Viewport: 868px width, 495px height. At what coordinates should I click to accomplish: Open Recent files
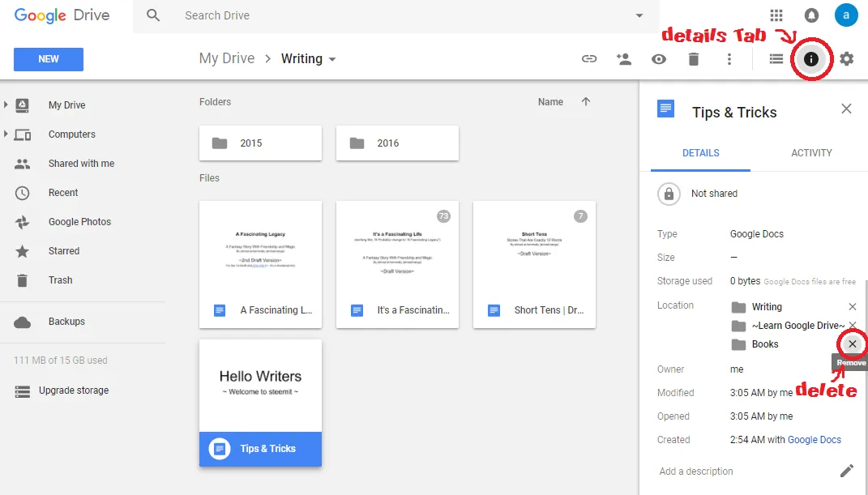tap(63, 193)
